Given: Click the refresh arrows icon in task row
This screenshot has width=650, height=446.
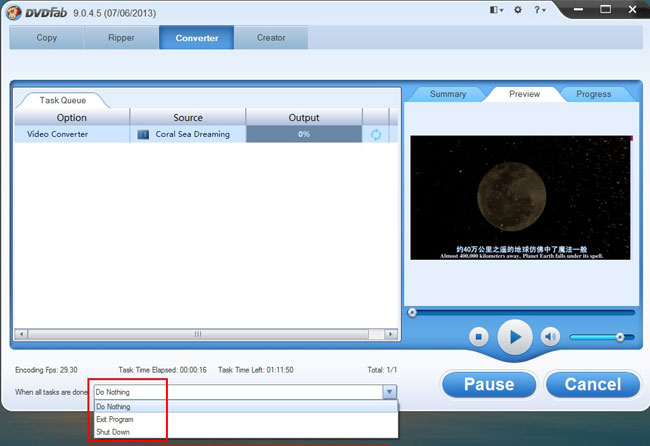Looking at the screenshot, I should (x=376, y=135).
